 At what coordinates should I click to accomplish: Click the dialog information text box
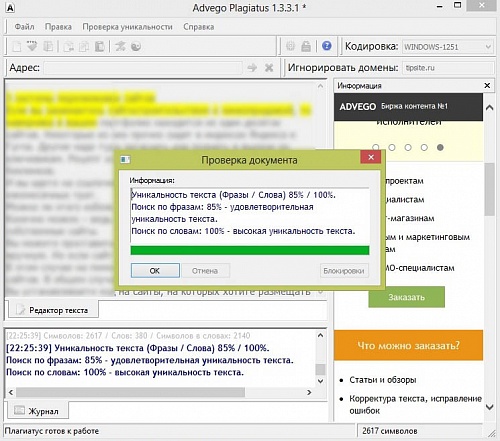tap(250, 215)
